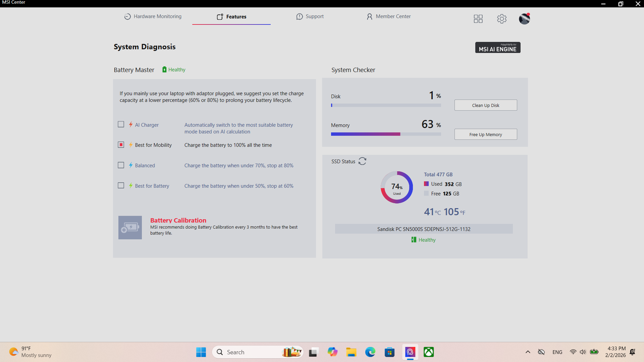Click the Battery Calibration icon
The width and height of the screenshot is (644, 362).
point(130,228)
